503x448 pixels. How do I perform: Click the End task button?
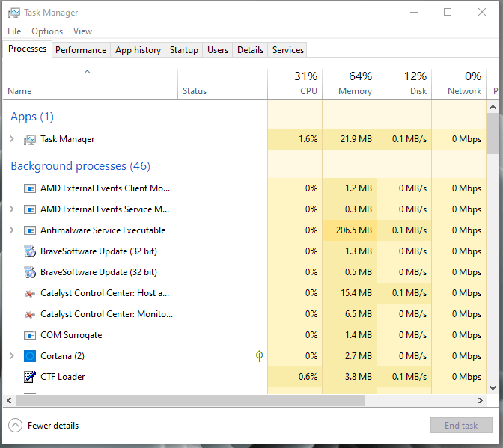[461, 426]
